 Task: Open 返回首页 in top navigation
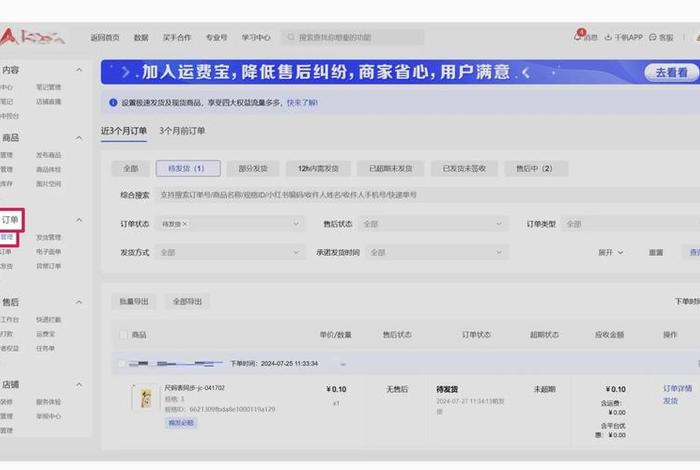pyautogui.click(x=105, y=37)
